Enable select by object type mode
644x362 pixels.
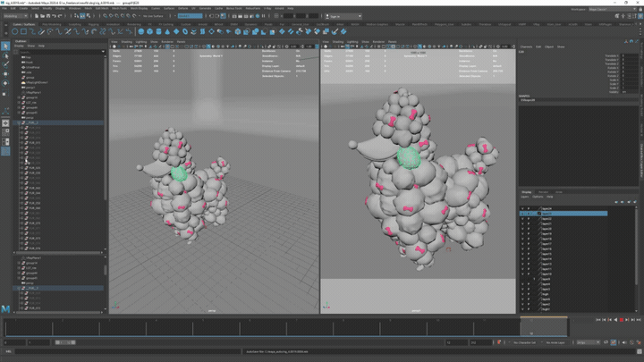82,16
